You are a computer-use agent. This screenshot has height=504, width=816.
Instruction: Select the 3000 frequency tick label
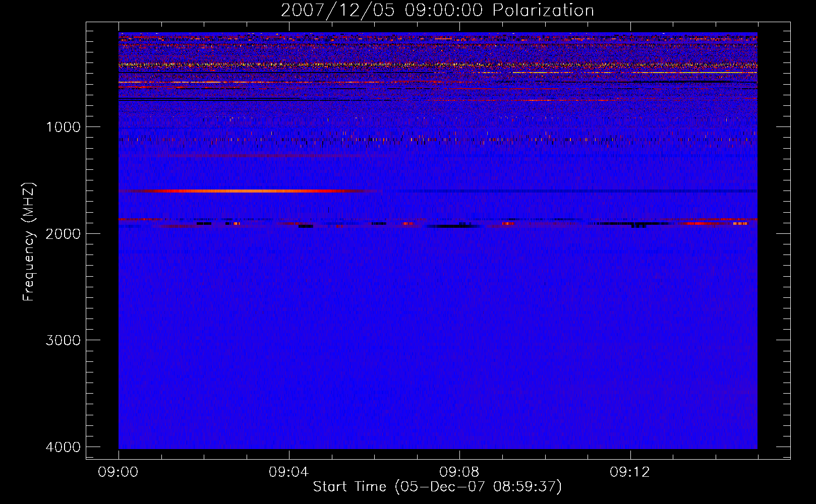(x=63, y=340)
